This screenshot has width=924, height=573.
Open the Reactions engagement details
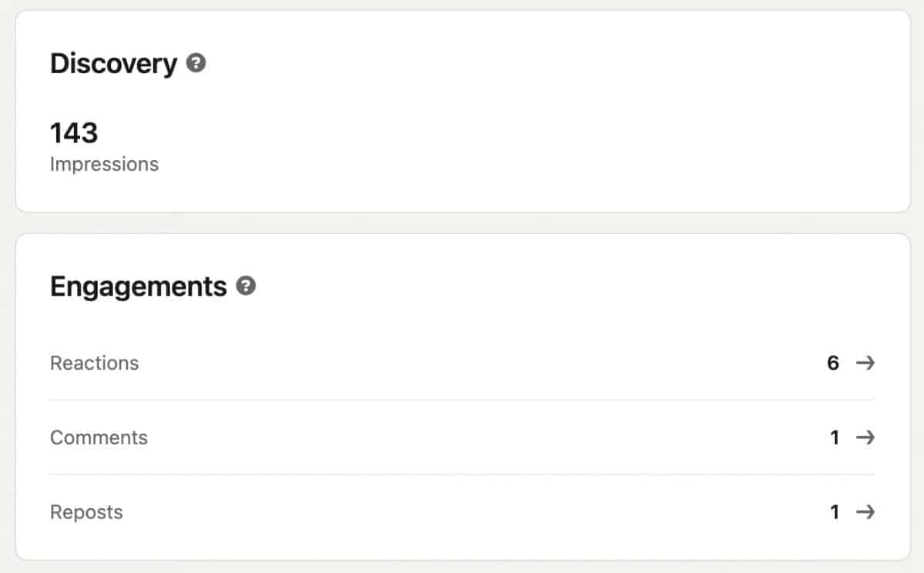(x=462, y=363)
